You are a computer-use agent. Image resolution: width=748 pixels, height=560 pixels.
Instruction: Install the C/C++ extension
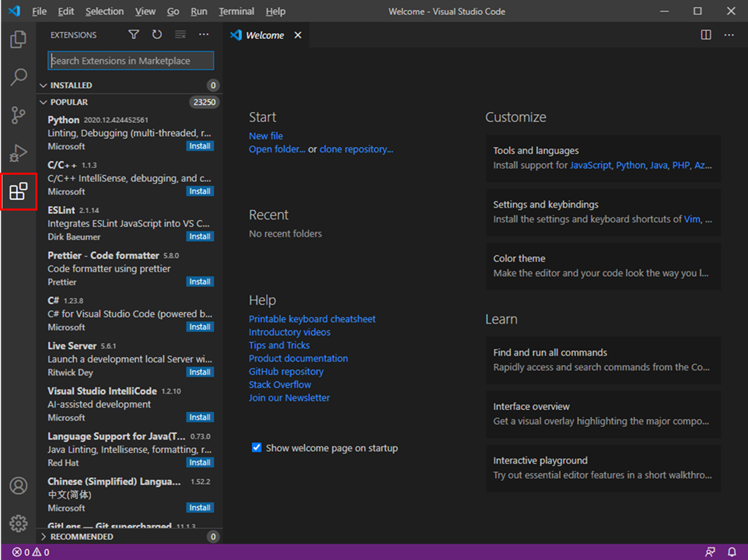pos(200,191)
